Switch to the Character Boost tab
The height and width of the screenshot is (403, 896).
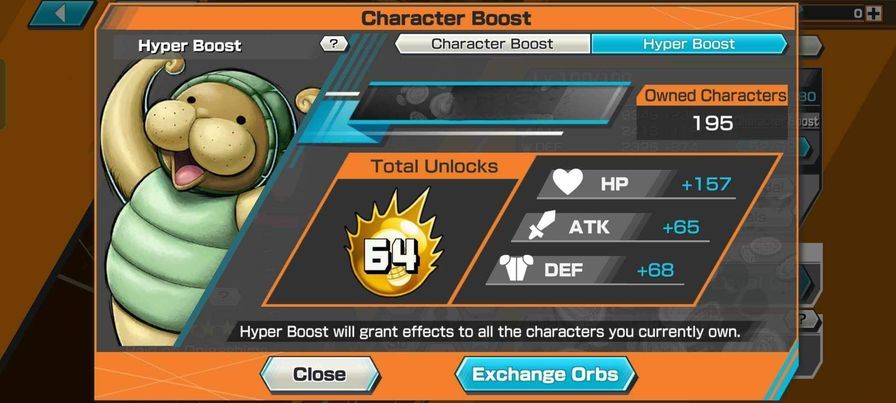coord(492,44)
